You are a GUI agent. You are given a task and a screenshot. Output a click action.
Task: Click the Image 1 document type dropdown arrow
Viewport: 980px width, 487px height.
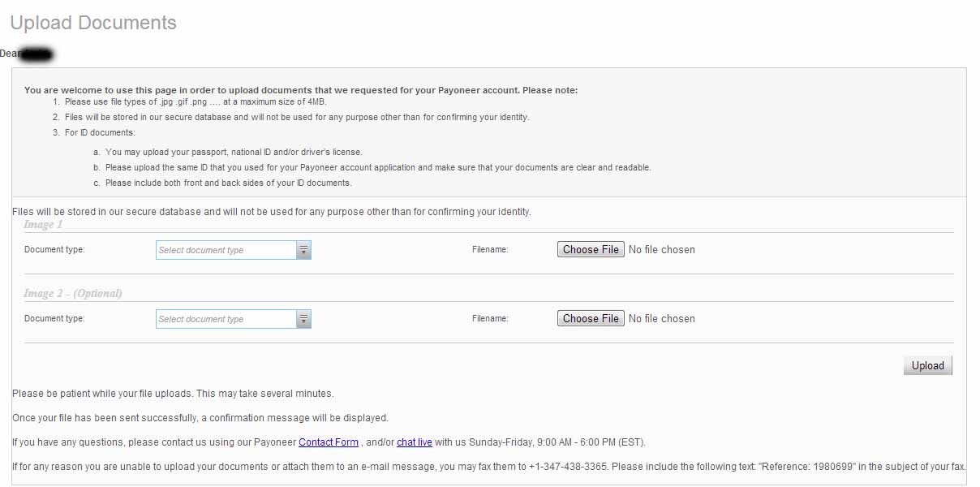(x=303, y=250)
